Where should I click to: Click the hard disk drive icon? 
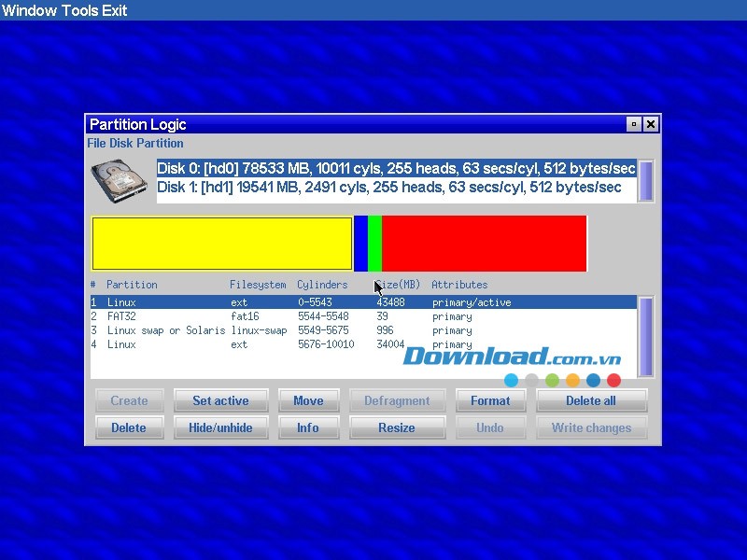point(119,179)
